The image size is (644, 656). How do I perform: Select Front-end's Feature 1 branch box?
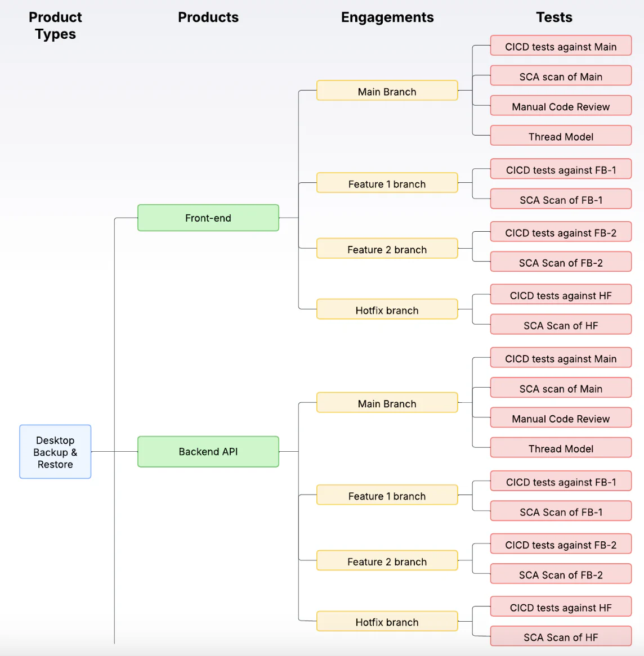[387, 183]
